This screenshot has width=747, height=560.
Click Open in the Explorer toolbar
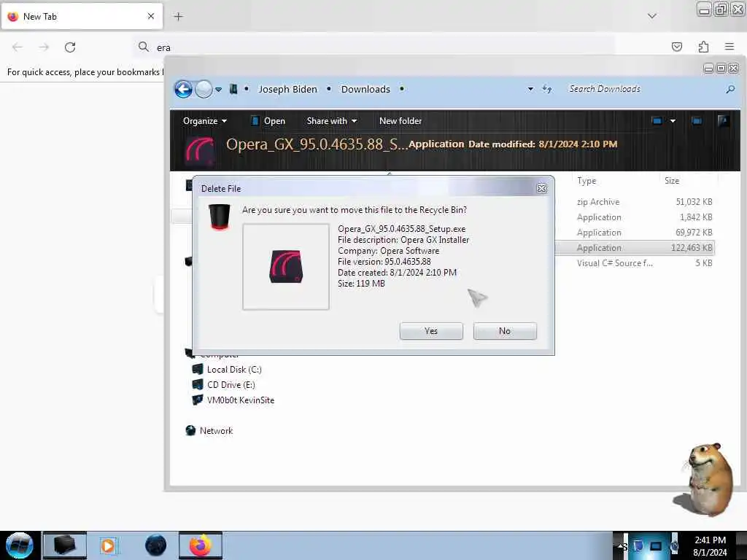click(268, 121)
